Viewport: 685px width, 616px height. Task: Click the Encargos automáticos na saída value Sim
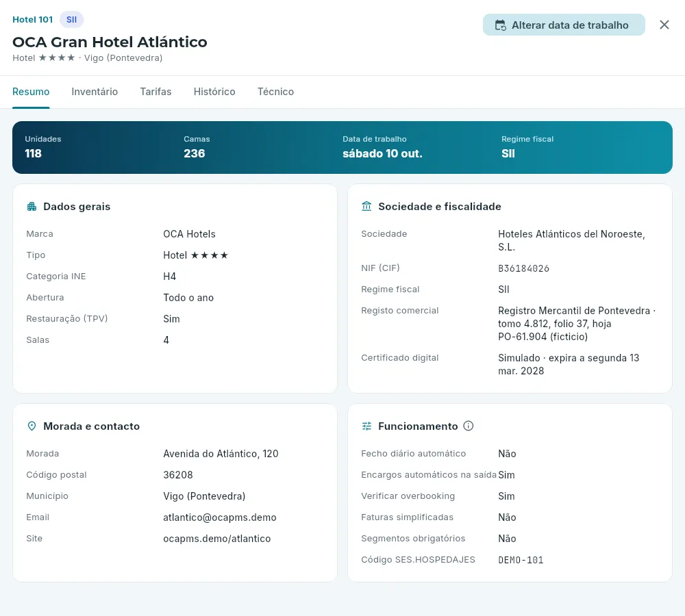click(x=506, y=475)
